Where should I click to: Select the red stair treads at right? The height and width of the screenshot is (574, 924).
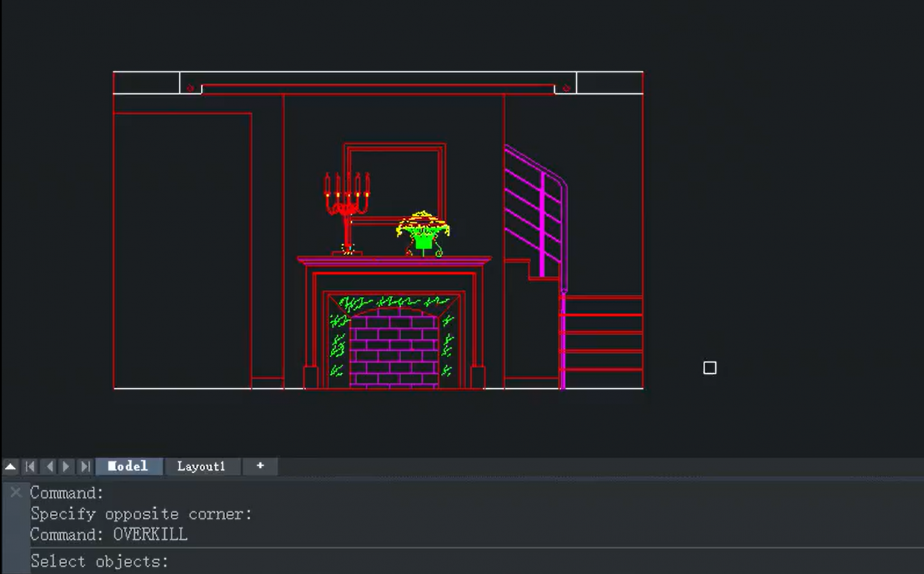(x=603, y=333)
